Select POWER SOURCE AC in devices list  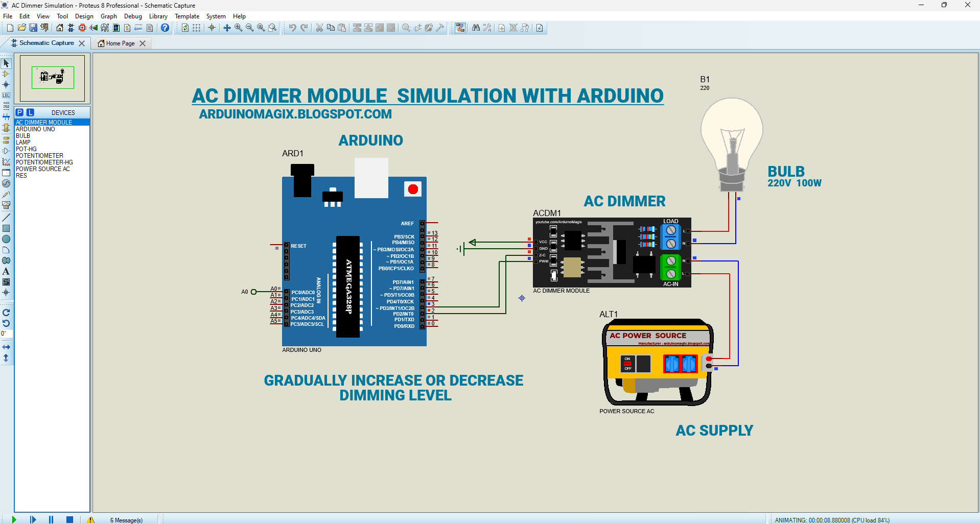pyautogui.click(x=52, y=169)
